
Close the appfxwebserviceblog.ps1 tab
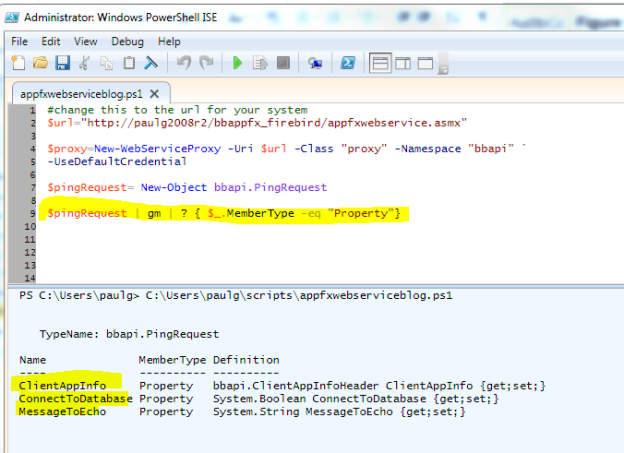(x=155, y=93)
